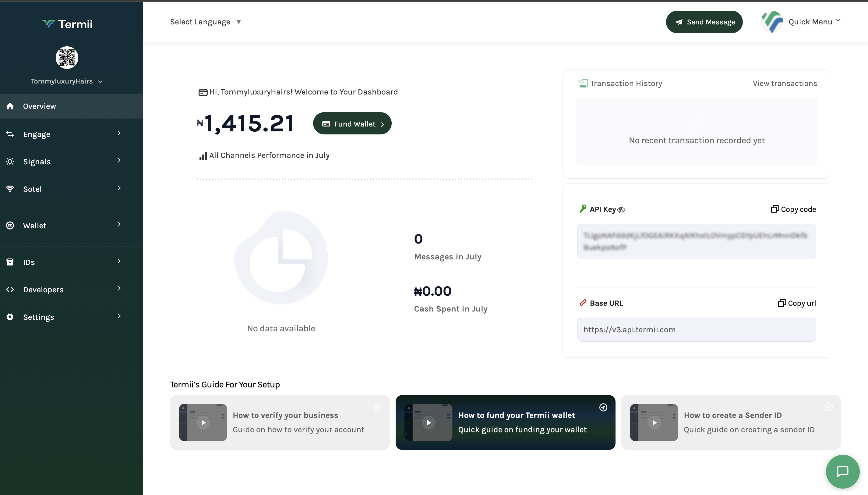Open the Quick Menu dropdown
Screen dimensions: 868x495
814,22
